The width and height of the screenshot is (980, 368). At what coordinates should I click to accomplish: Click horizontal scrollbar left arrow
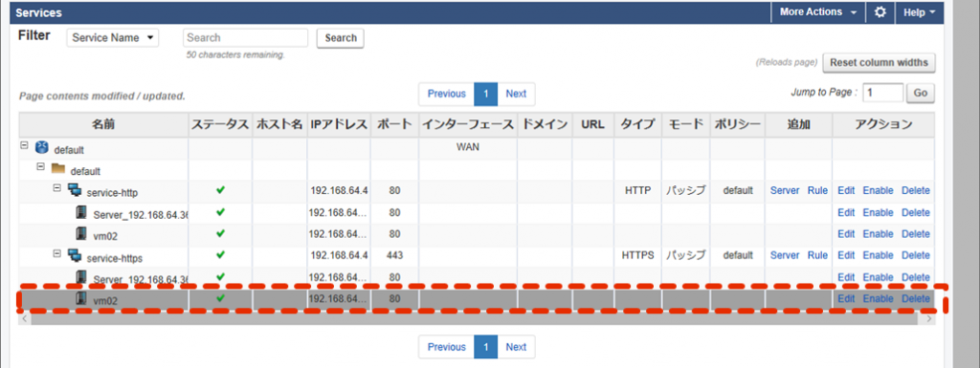pyautogui.click(x=24, y=318)
